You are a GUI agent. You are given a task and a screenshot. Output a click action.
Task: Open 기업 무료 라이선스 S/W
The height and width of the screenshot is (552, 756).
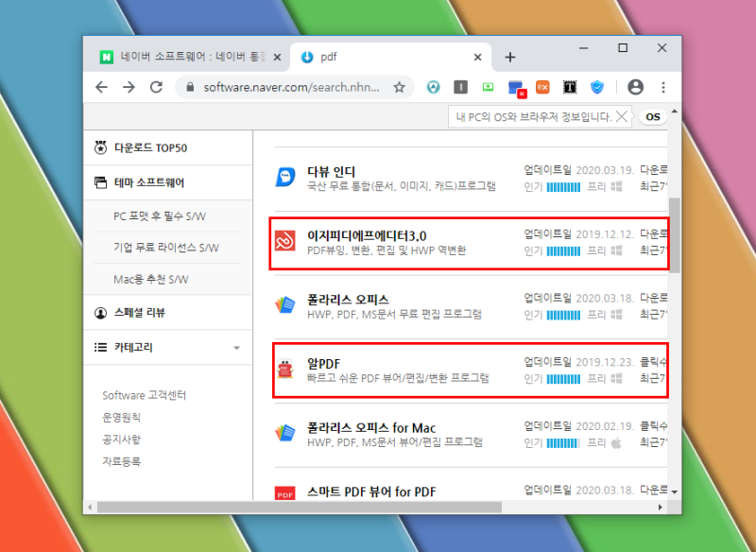tap(166, 248)
